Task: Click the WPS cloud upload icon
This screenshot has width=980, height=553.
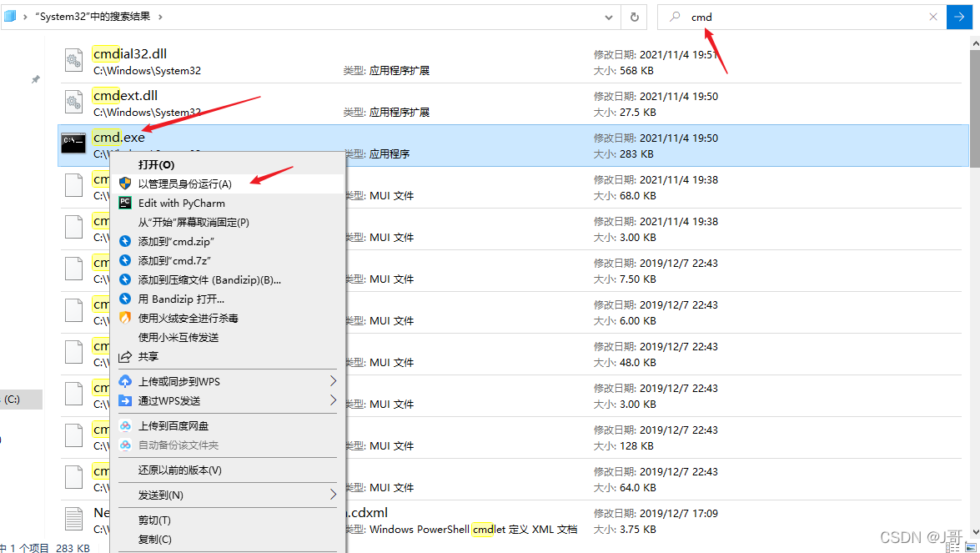Action: tap(125, 381)
